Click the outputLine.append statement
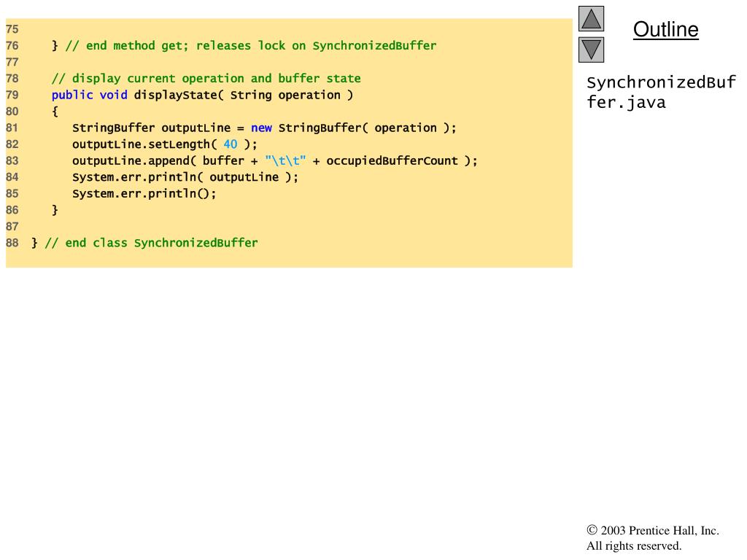This screenshot has height=560, width=747. coord(274,161)
